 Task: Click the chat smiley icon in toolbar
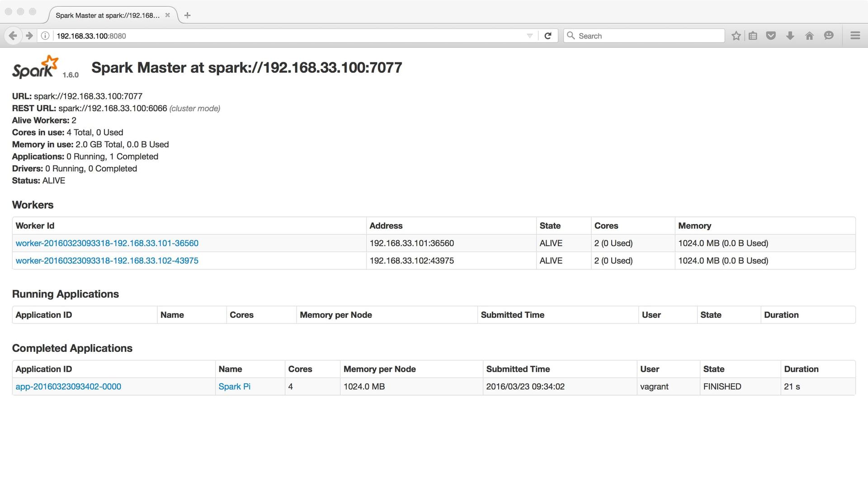tap(828, 36)
